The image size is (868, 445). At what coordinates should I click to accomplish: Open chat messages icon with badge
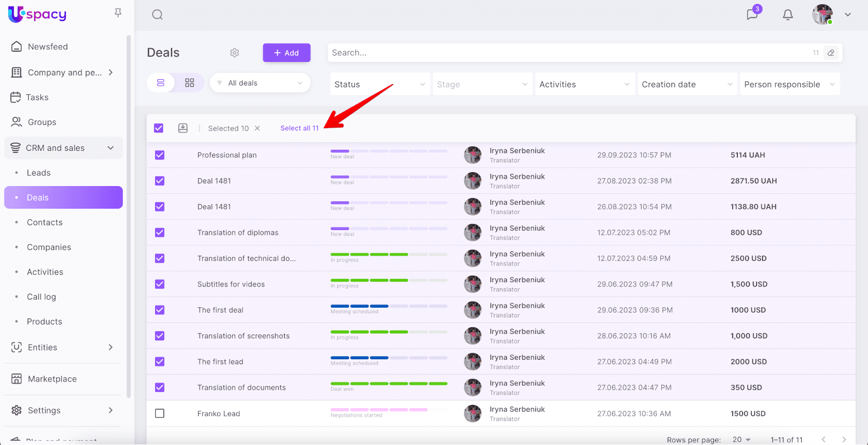[752, 15]
